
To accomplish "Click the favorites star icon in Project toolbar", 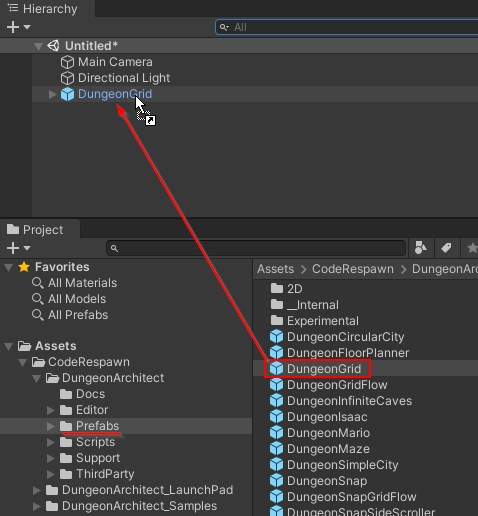I will (x=471, y=248).
